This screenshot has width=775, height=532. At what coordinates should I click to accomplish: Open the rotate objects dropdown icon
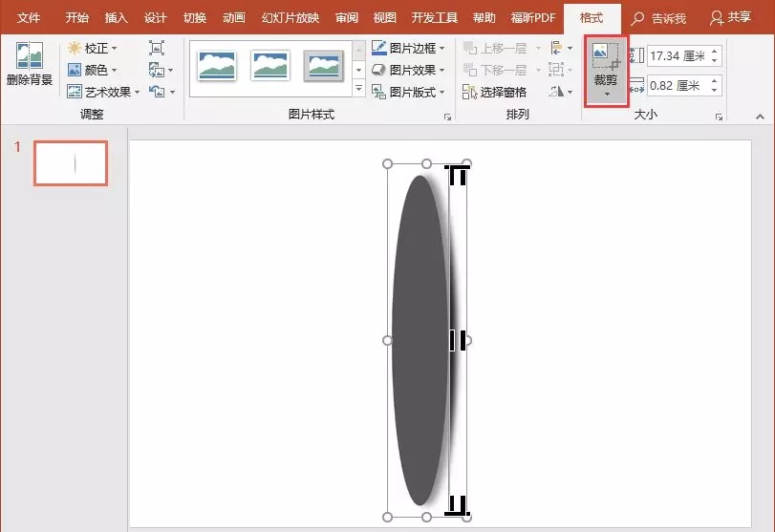pyautogui.click(x=562, y=92)
